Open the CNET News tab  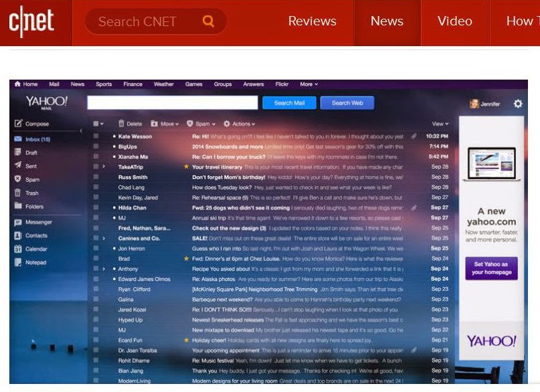point(387,22)
